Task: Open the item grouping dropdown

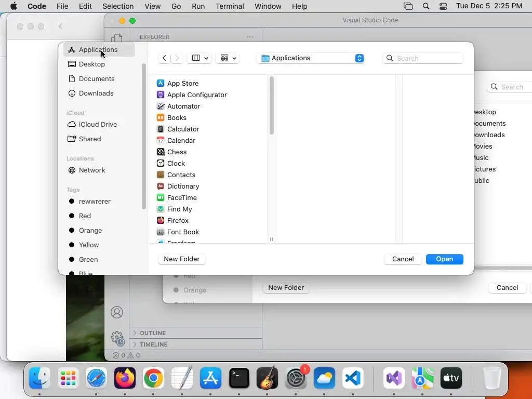Action: coord(228,58)
